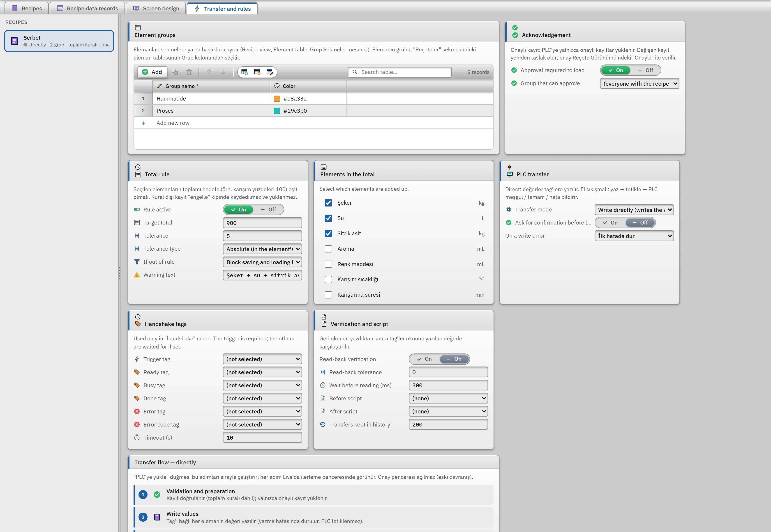Open the Group that can approve dropdown
The height and width of the screenshot is (532, 771).
click(x=639, y=84)
